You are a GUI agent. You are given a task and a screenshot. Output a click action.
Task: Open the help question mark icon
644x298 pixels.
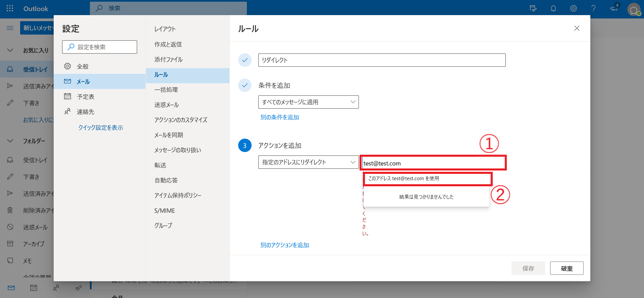click(593, 8)
